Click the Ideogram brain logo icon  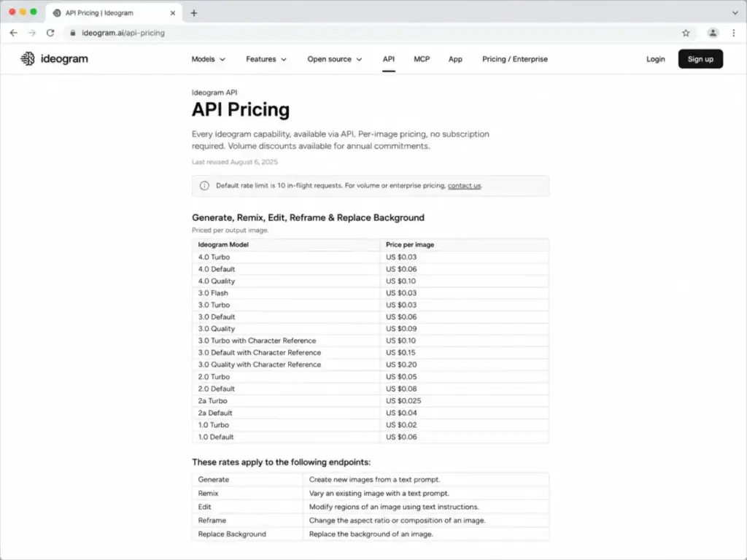[28, 58]
